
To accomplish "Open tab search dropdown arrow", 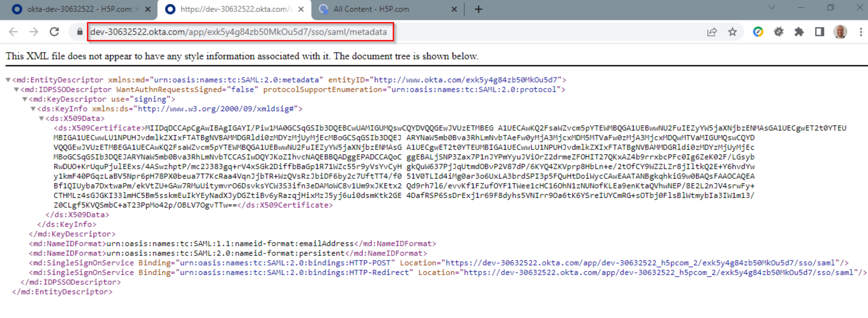I will coord(771,7).
